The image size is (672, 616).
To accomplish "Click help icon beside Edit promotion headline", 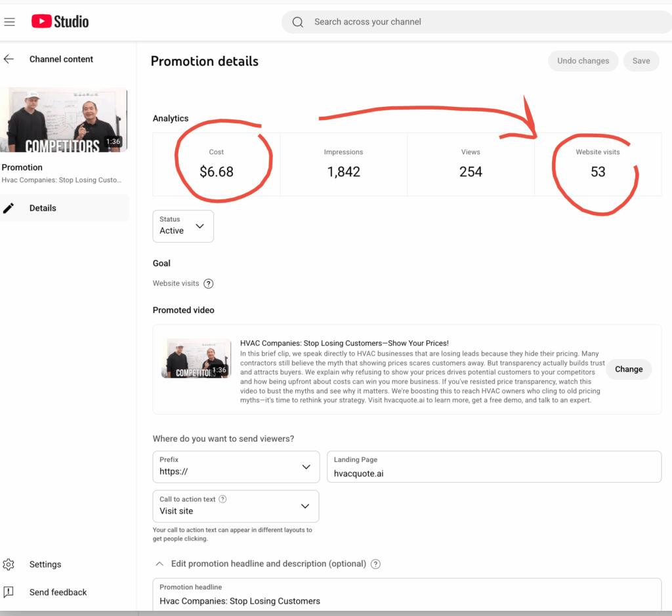I will (x=375, y=564).
